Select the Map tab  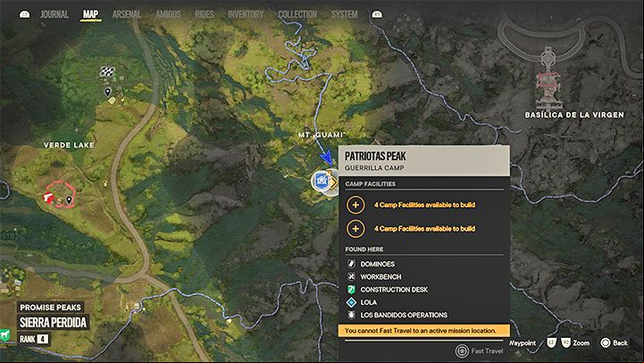click(x=90, y=14)
